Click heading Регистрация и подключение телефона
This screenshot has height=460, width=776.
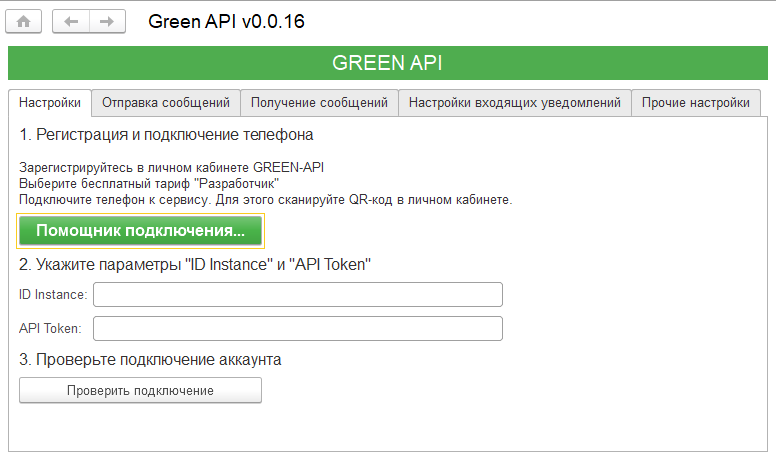tap(166, 135)
